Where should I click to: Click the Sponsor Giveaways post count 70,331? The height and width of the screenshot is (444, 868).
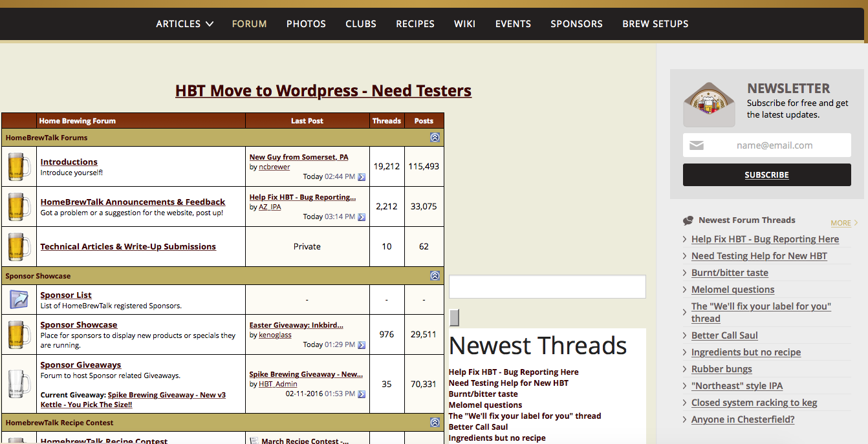tap(424, 384)
